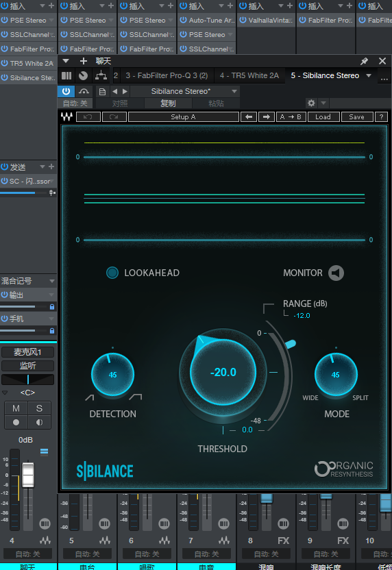Switch to 3 - FabFilter Pro-Q 3 (2) tab
The height and width of the screenshot is (570, 392).
tap(167, 75)
